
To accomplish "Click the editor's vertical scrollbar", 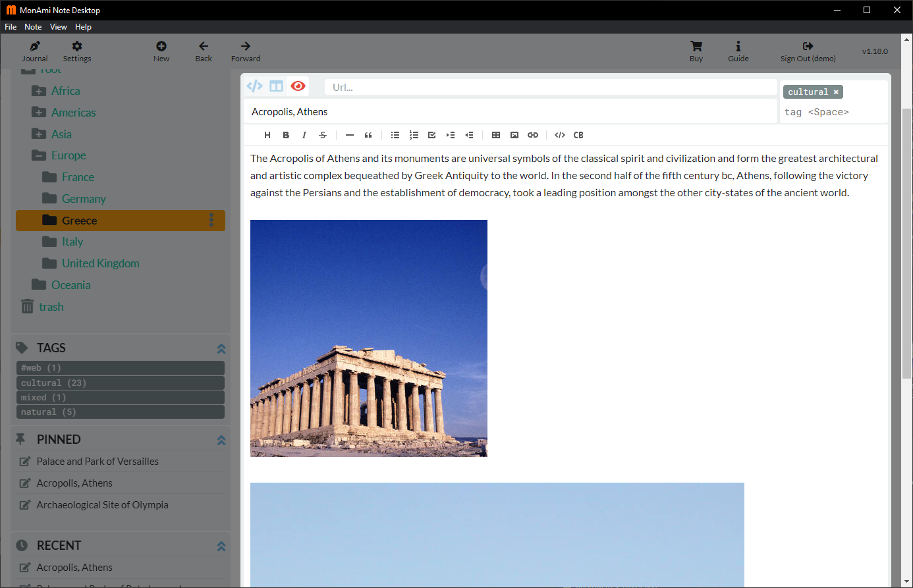I will coord(906,244).
